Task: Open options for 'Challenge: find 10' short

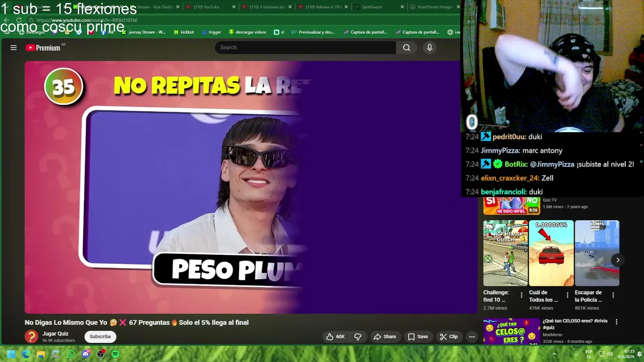Action: coord(521,296)
